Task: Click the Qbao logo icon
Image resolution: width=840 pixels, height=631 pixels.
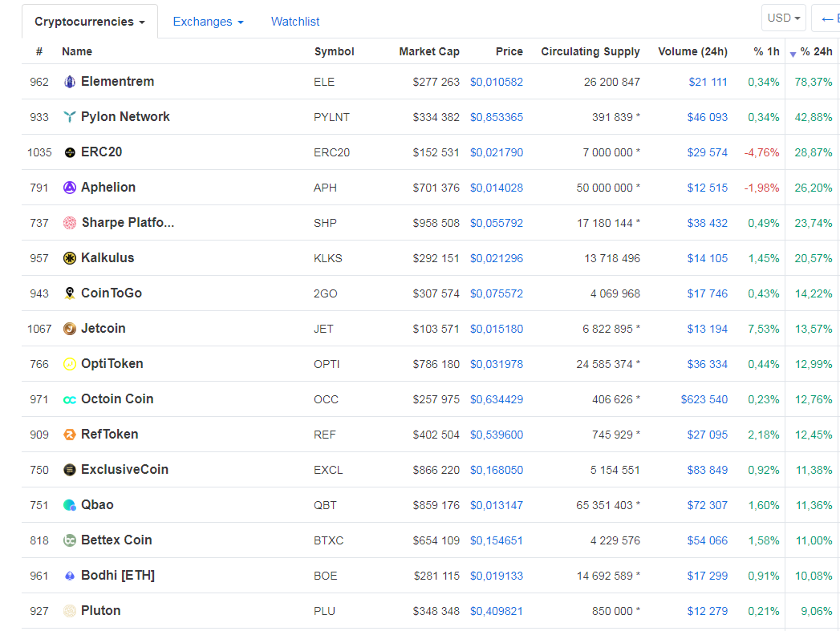Action: click(x=70, y=505)
